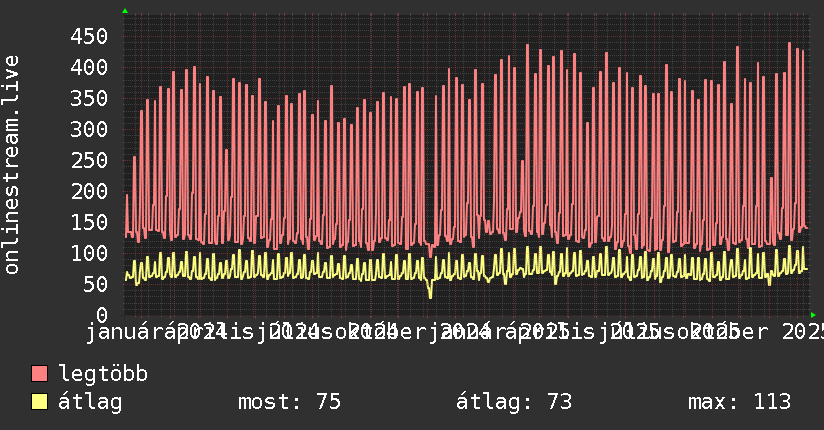Click the 50 y-axis label
This screenshot has width=824, height=430.
96,284
